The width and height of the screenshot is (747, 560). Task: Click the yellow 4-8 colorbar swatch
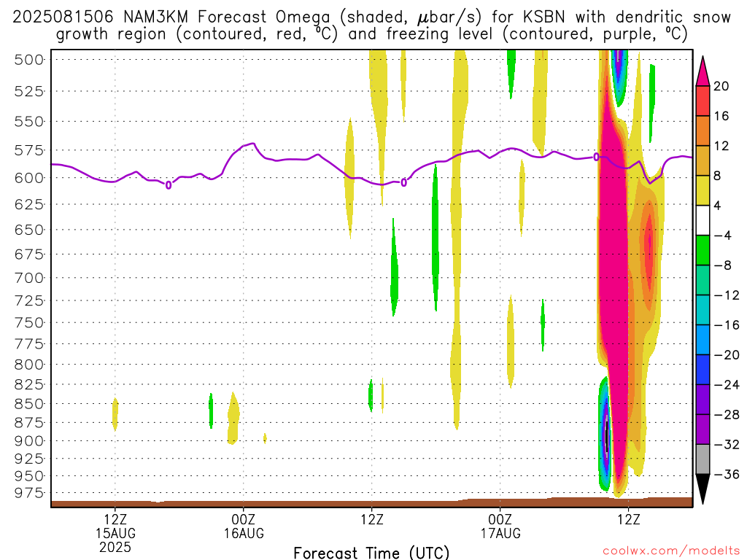pos(703,191)
